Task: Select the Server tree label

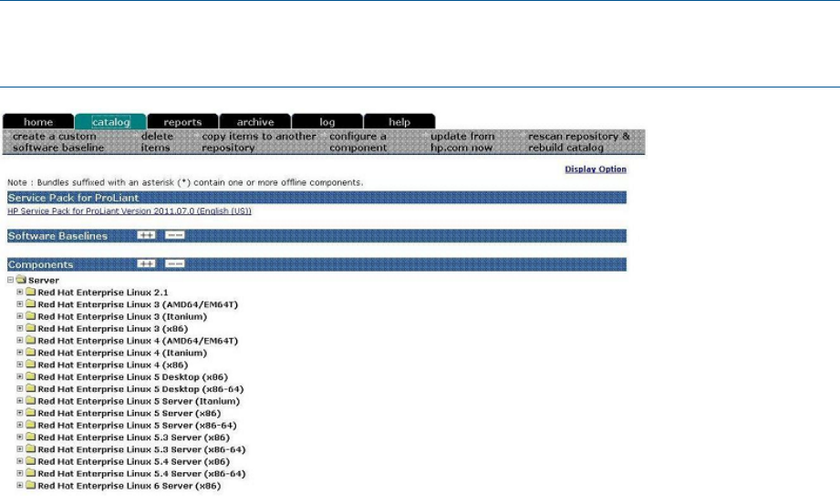Action: tap(44, 280)
